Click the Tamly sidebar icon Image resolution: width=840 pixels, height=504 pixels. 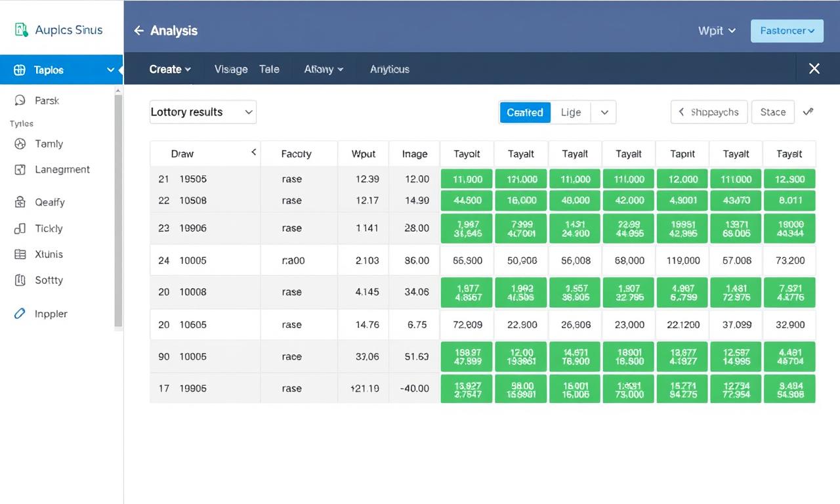[20, 144]
